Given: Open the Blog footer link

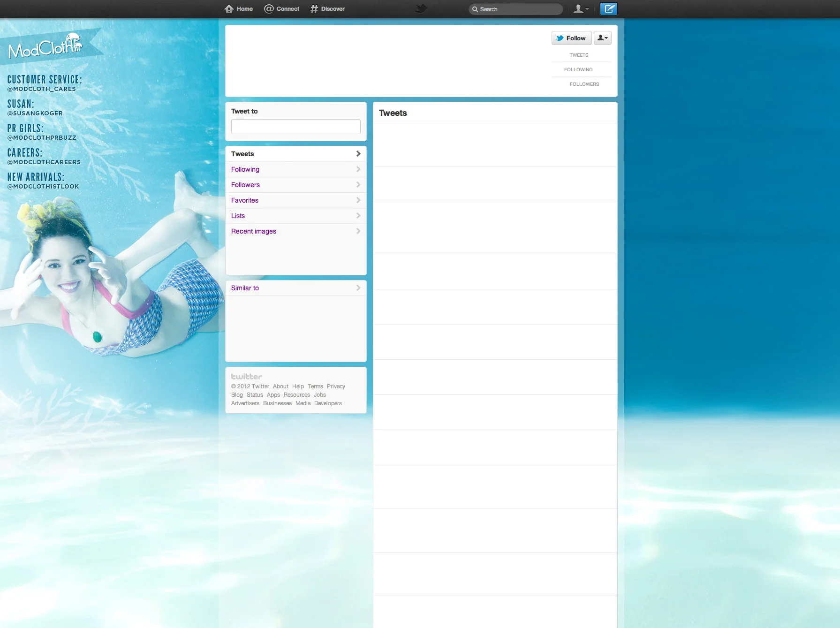Looking at the screenshot, I should (x=237, y=395).
